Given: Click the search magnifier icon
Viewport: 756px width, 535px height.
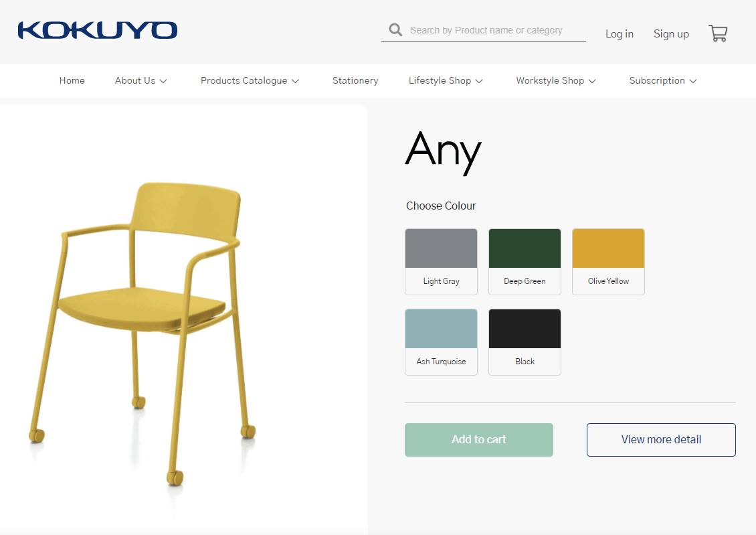Looking at the screenshot, I should click(395, 30).
